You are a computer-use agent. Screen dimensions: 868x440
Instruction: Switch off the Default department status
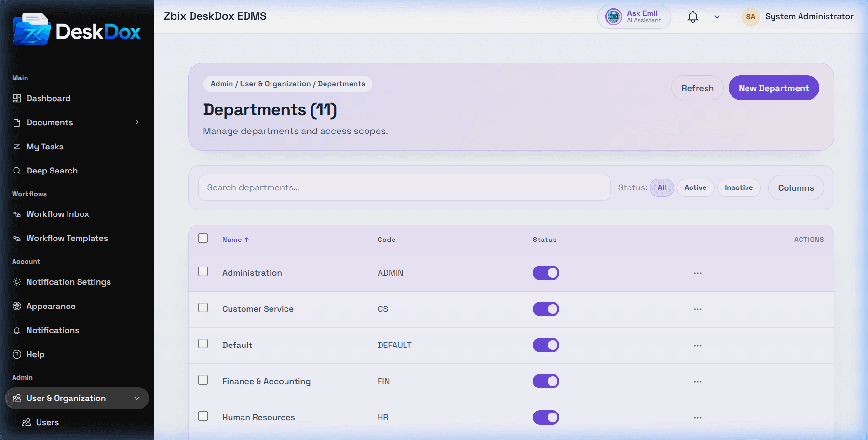(x=546, y=345)
